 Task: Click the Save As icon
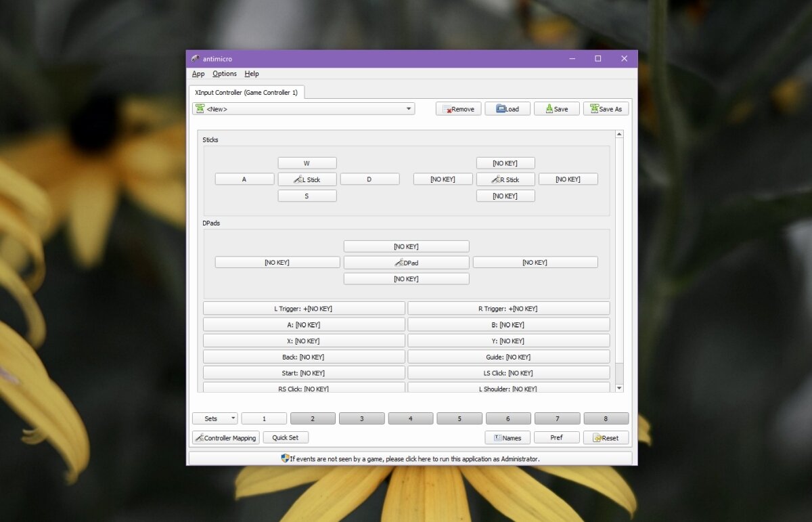point(606,108)
